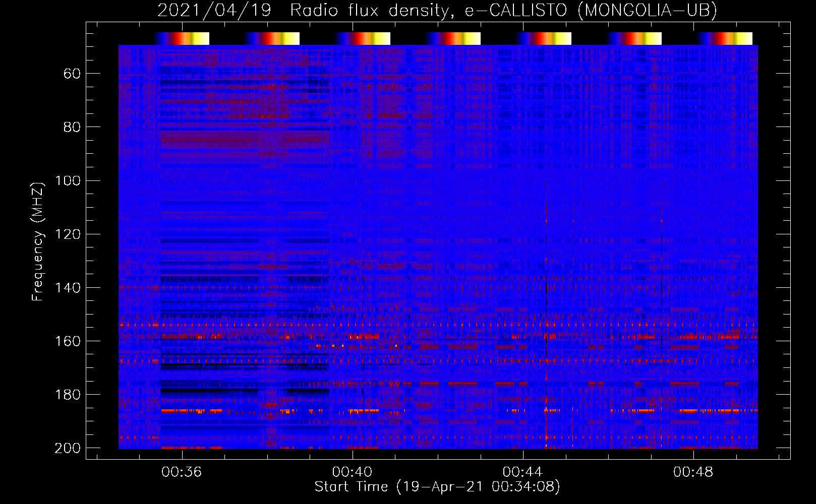
Task: Click the 200 MHz frequency tick label
Action: coord(68,448)
